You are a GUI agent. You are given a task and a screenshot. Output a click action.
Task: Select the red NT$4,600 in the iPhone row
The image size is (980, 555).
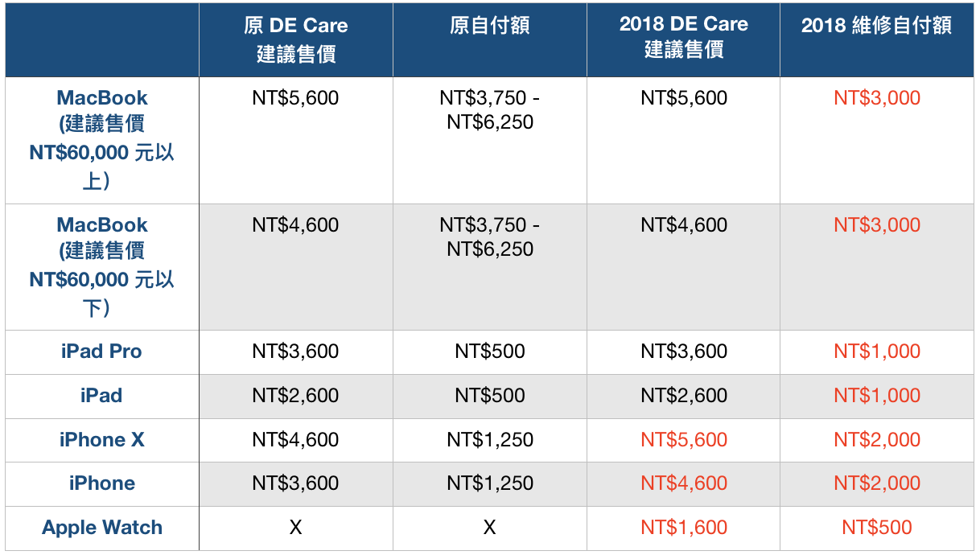(x=684, y=483)
